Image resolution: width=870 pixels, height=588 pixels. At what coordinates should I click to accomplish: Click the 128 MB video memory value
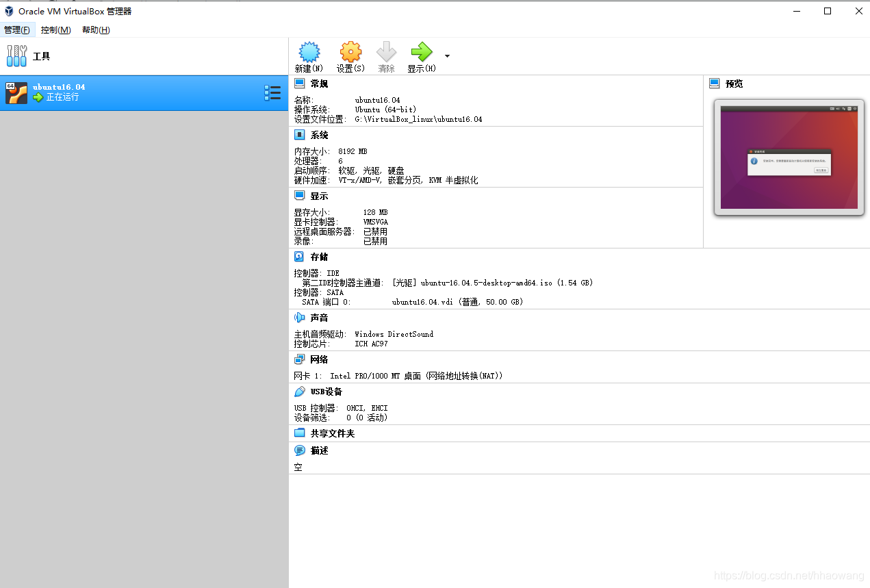pos(375,212)
